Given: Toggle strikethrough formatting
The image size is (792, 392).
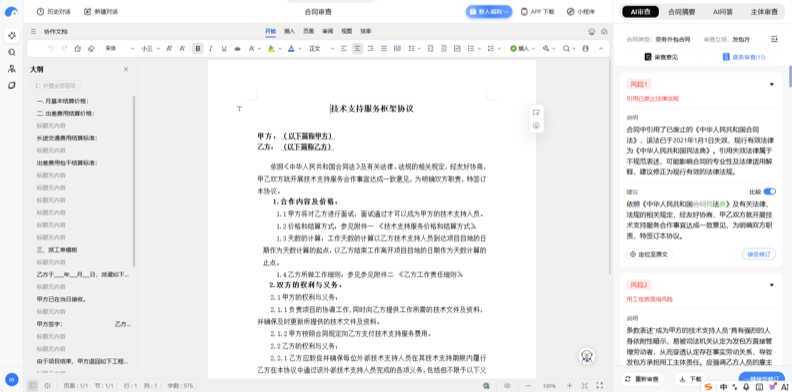Looking at the screenshot, I should point(237,48).
